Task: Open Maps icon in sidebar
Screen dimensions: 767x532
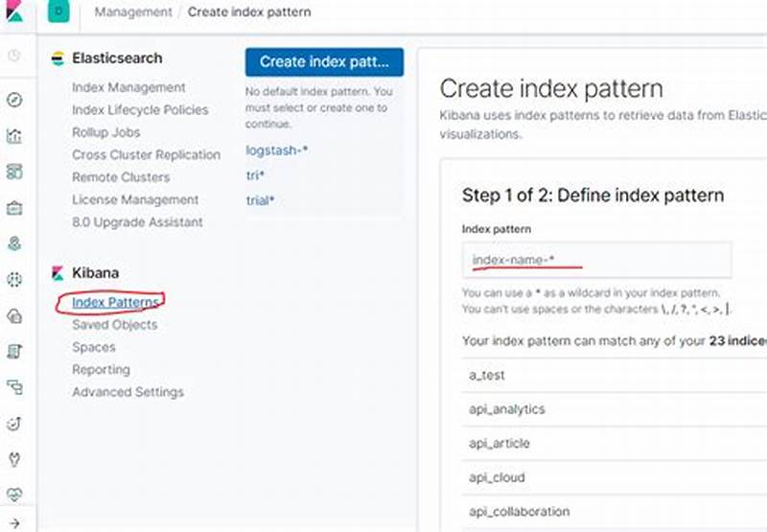Action: tap(14, 243)
